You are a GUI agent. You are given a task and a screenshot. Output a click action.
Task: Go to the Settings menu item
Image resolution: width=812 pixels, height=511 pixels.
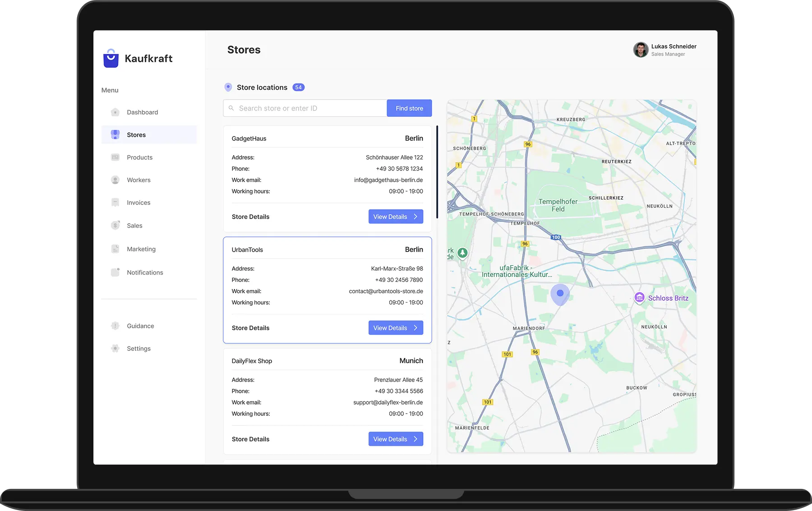point(138,349)
